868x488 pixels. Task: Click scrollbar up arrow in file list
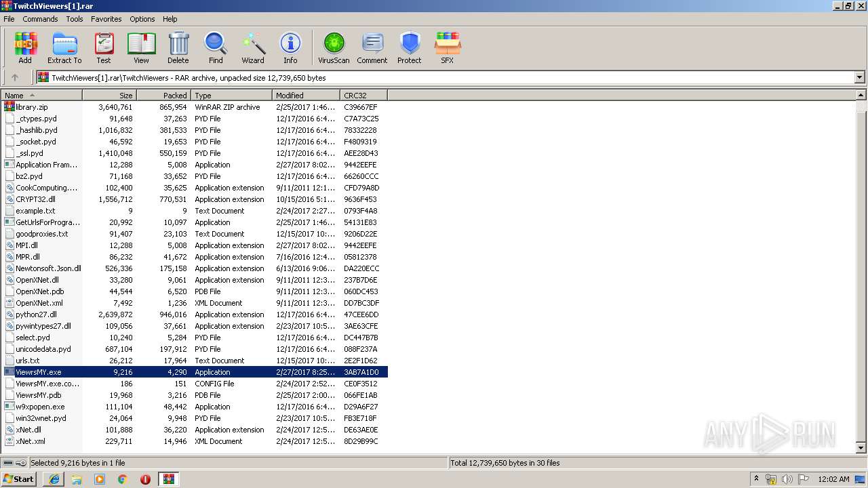click(x=861, y=96)
